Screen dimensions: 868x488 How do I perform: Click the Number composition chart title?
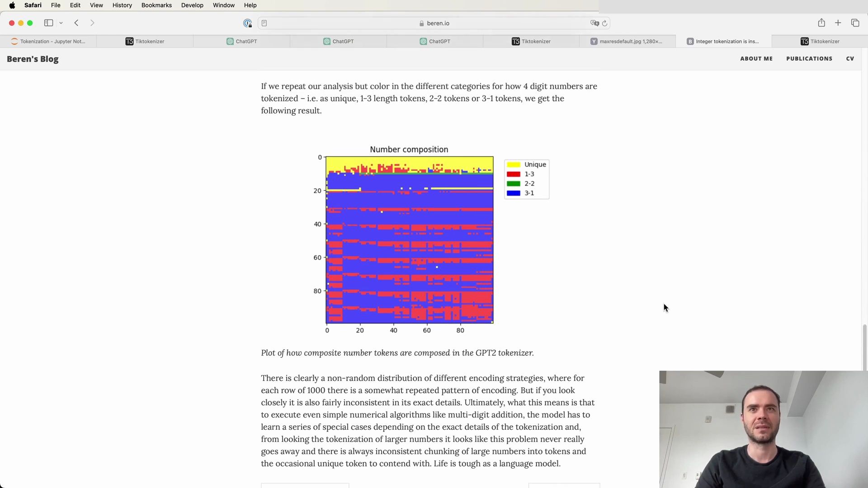pyautogui.click(x=409, y=150)
